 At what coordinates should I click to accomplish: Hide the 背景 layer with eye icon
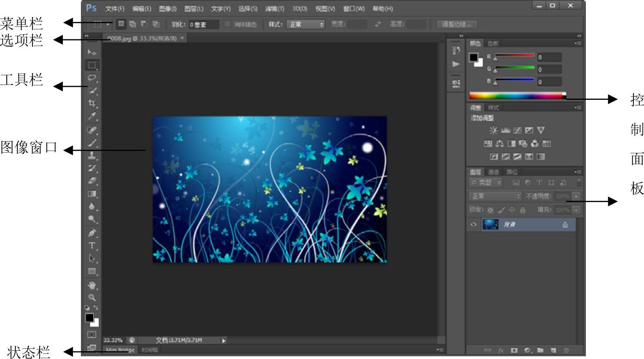[x=473, y=225]
